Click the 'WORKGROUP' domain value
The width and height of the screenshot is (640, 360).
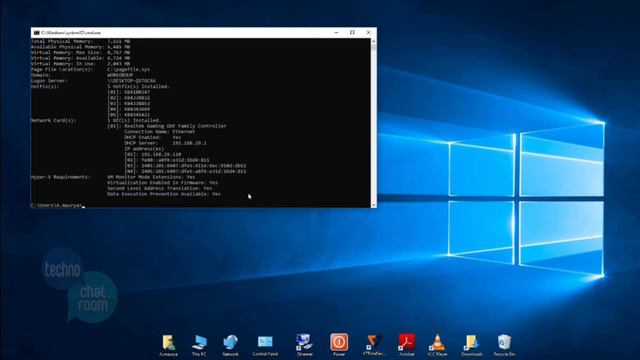[120, 76]
